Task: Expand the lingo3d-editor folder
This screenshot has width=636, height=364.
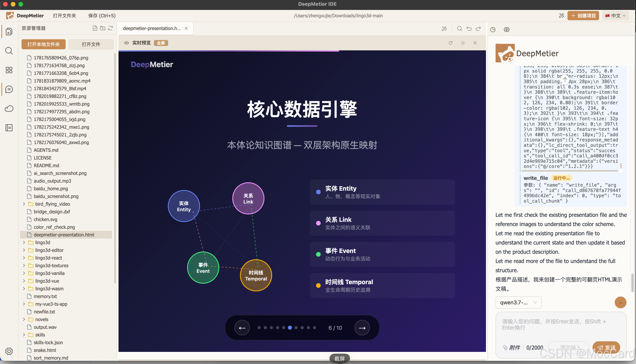Action: click(24, 250)
